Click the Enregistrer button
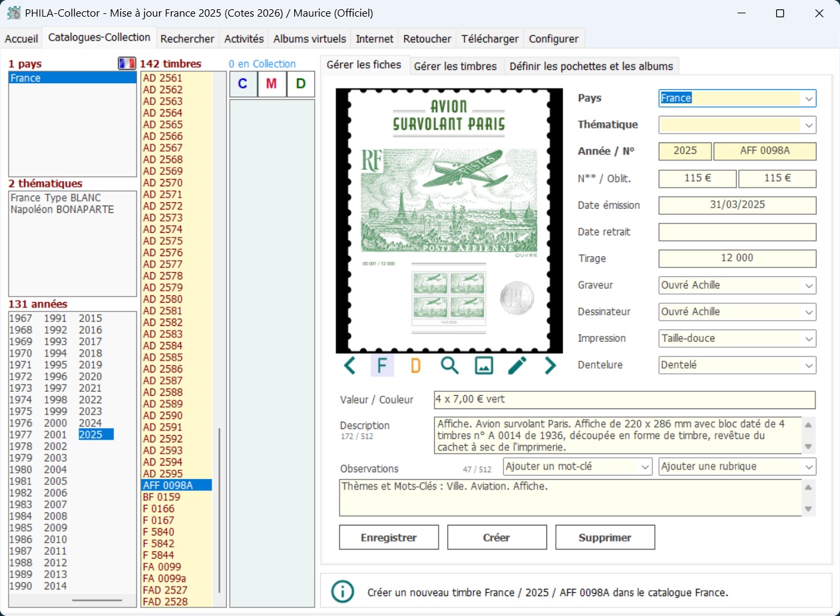 [389, 538]
